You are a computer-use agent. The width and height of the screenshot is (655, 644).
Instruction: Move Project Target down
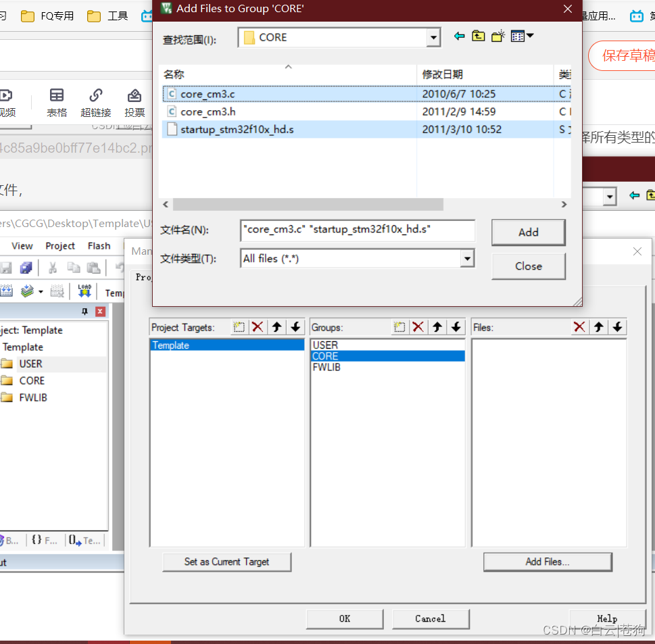[x=295, y=327]
